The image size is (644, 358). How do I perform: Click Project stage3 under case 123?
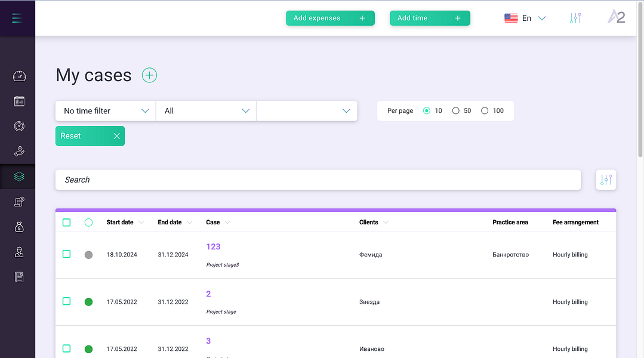223,265
